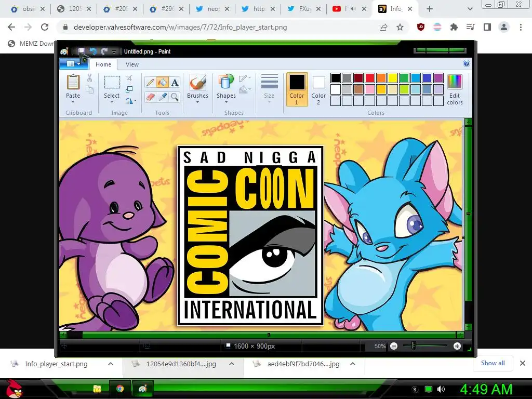Open a new Chrome tab

coord(430,9)
